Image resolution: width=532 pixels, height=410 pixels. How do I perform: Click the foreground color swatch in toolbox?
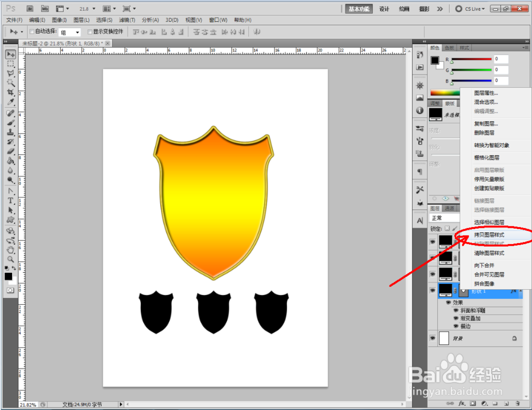coord(9,277)
